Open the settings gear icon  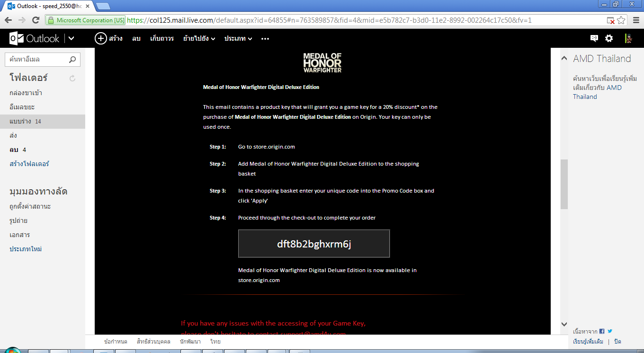[x=609, y=38]
